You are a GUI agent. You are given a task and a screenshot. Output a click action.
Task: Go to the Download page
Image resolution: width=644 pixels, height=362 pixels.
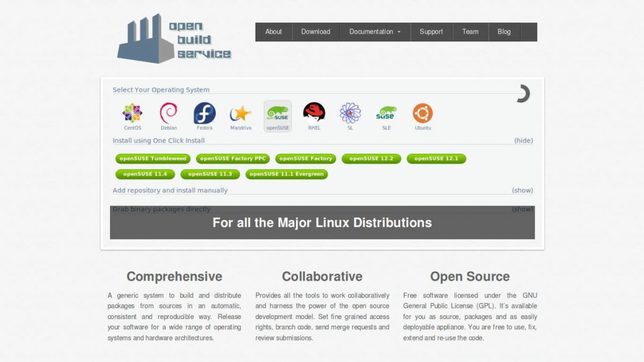point(316,32)
